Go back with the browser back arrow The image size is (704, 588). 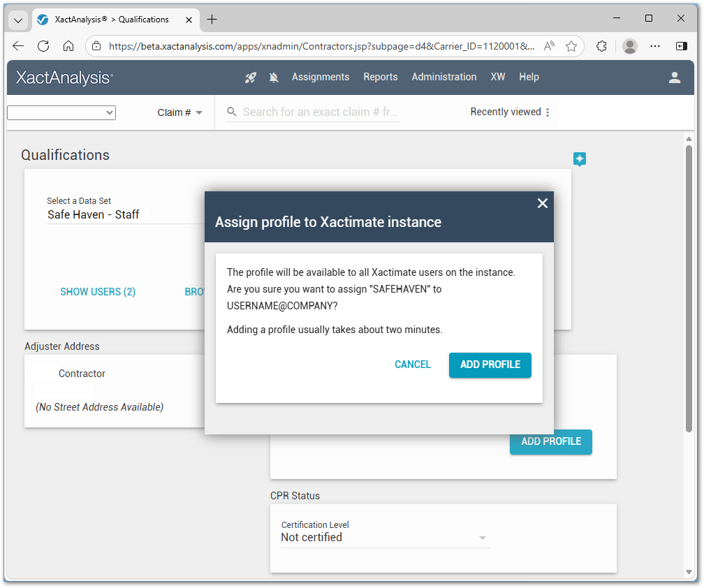point(18,46)
